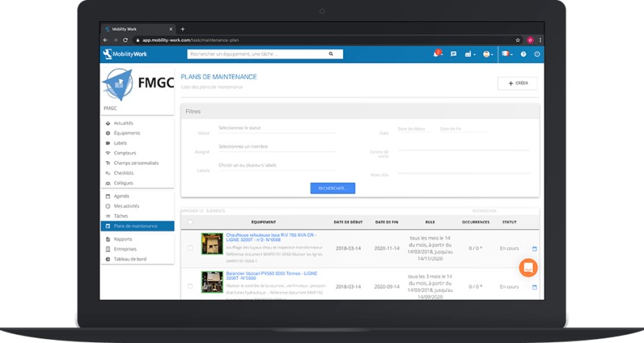Open a new browser tab with plus
Image resolution: width=644 pixels, height=343 pixels.
pyautogui.click(x=183, y=29)
